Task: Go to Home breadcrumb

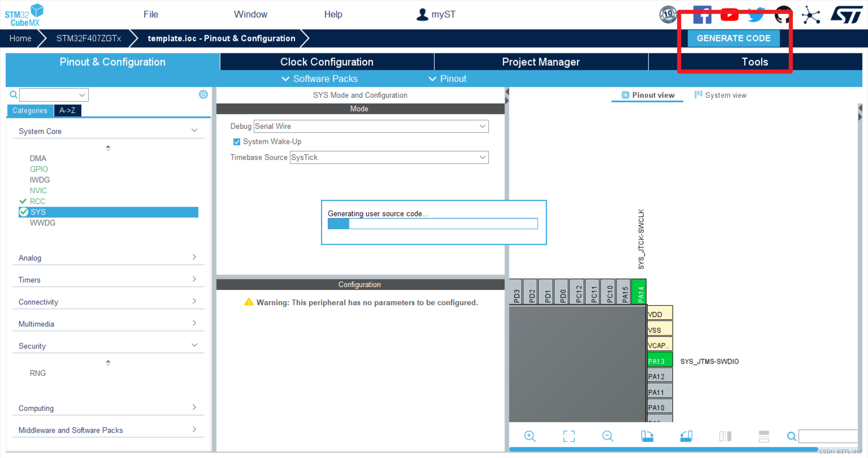Action: [x=20, y=38]
